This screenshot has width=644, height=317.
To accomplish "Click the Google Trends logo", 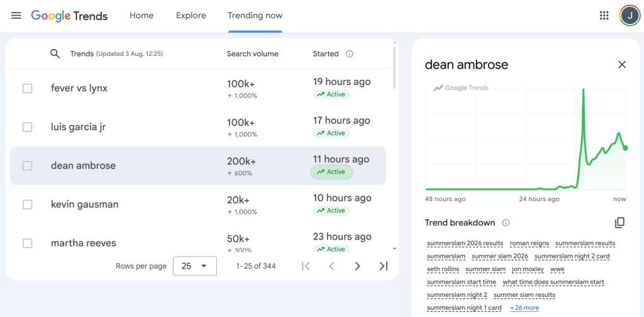I will click(69, 16).
